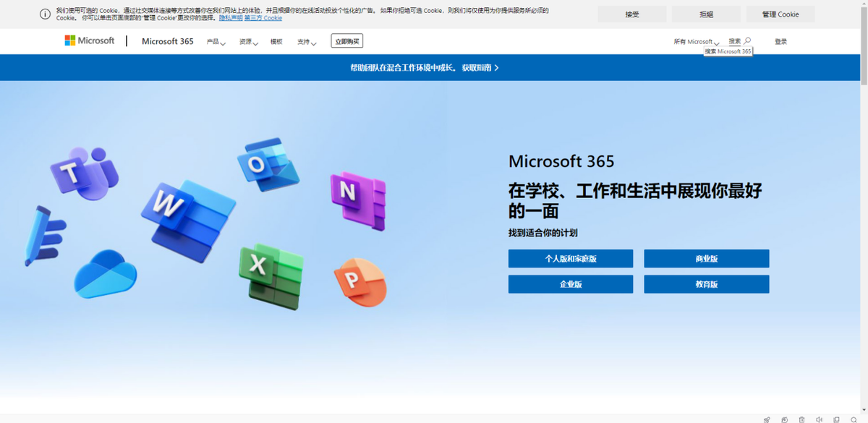Click the 立即购买 button
The height and width of the screenshot is (423, 868).
coord(347,41)
